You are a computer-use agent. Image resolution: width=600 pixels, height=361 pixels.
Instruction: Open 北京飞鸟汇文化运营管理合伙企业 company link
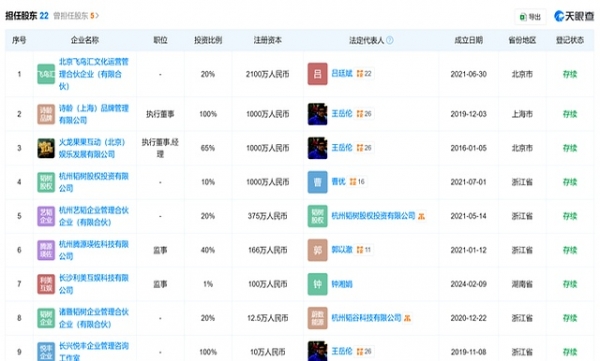[x=94, y=74]
